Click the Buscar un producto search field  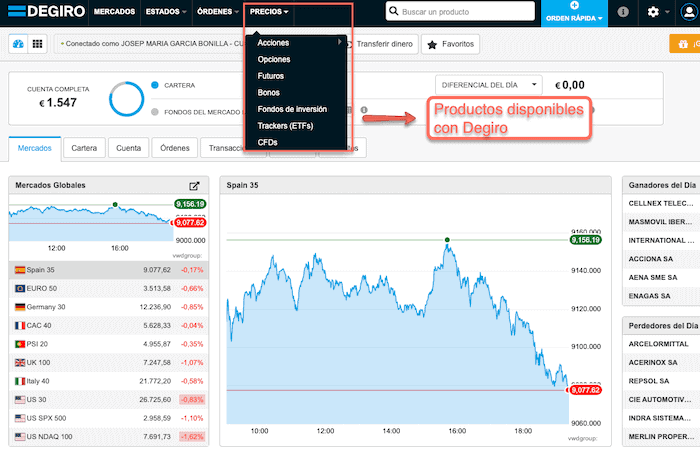[460, 11]
